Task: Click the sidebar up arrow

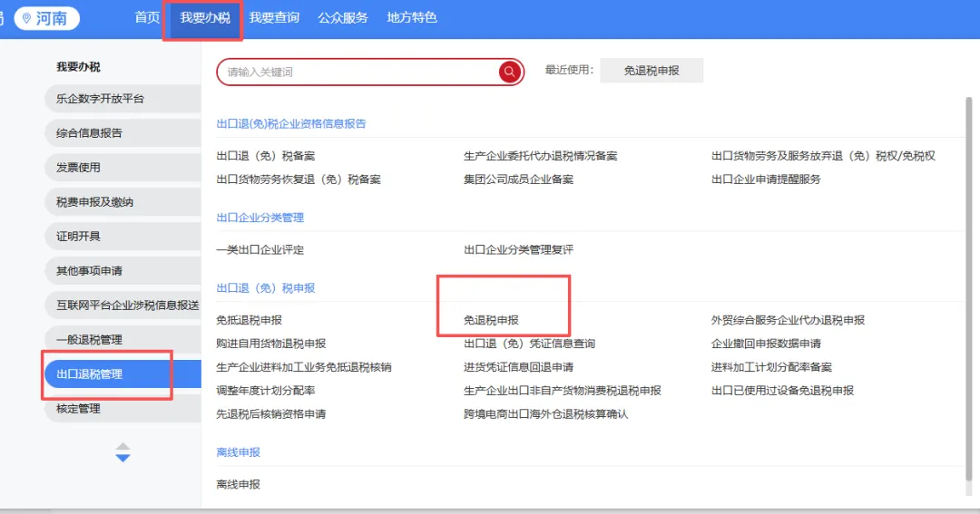Action: coord(123,446)
